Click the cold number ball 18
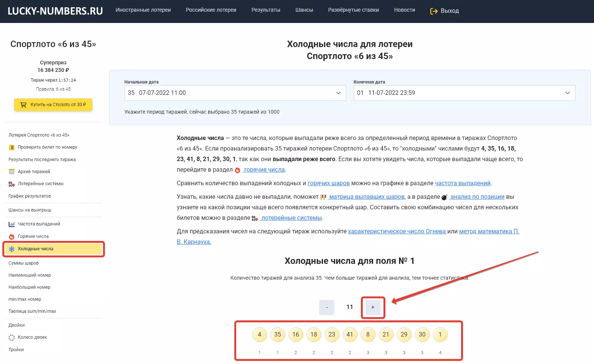This screenshot has height=364, width=594. [314, 335]
